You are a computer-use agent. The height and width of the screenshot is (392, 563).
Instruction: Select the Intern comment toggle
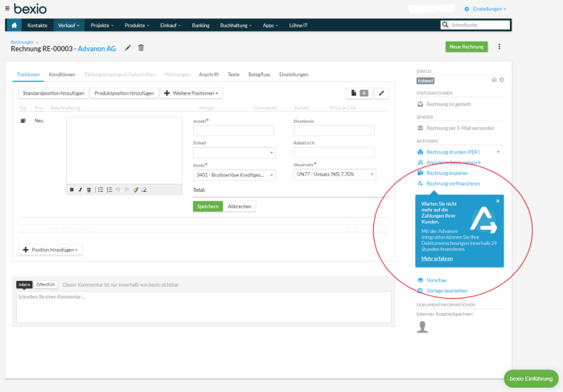(24, 284)
